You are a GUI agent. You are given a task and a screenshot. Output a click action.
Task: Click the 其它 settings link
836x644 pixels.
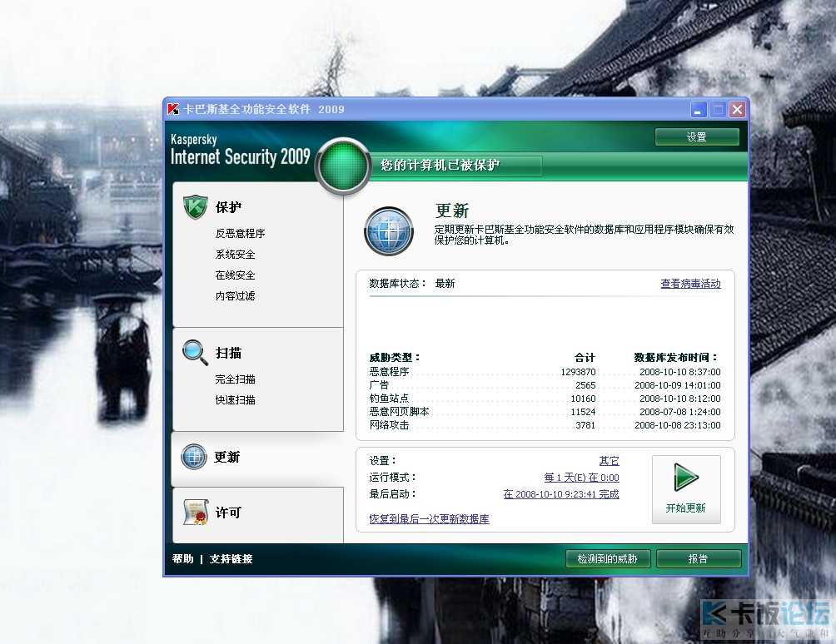pos(609,461)
